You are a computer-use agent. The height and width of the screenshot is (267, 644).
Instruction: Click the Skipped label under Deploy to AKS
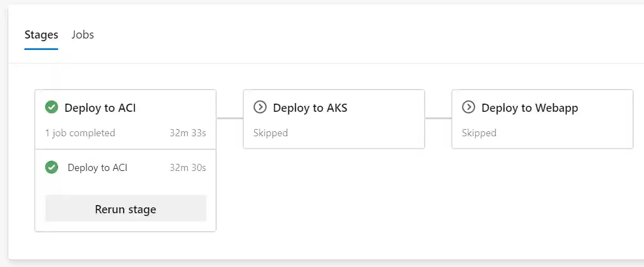tap(270, 133)
